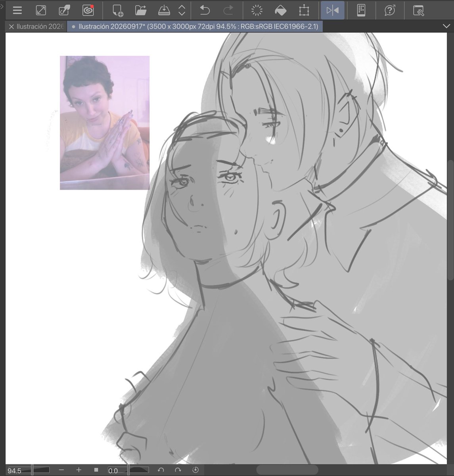Rotate the canvas left
The width and height of the screenshot is (454, 476).
pos(161,470)
